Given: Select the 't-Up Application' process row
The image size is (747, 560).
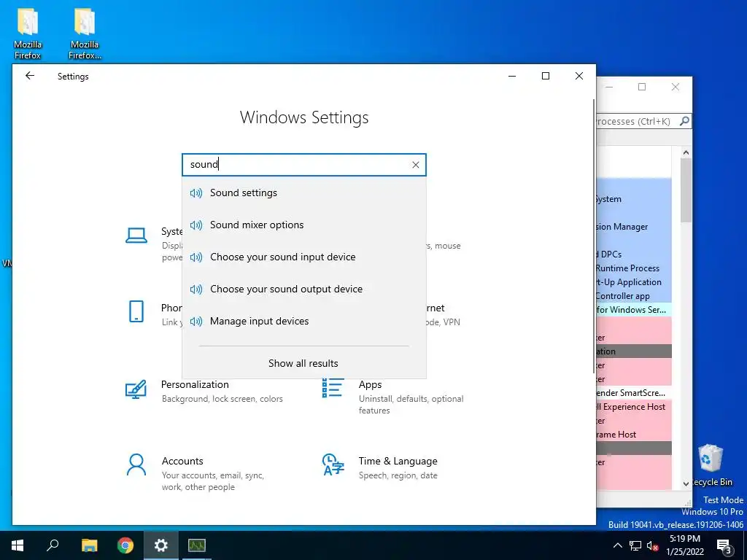Looking at the screenshot, I should click(x=634, y=282).
